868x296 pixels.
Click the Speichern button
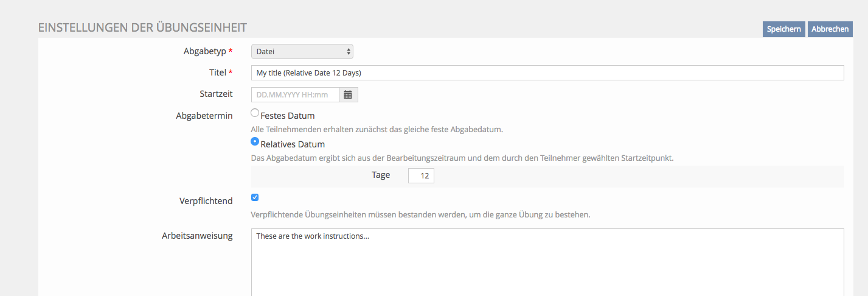coord(783,29)
